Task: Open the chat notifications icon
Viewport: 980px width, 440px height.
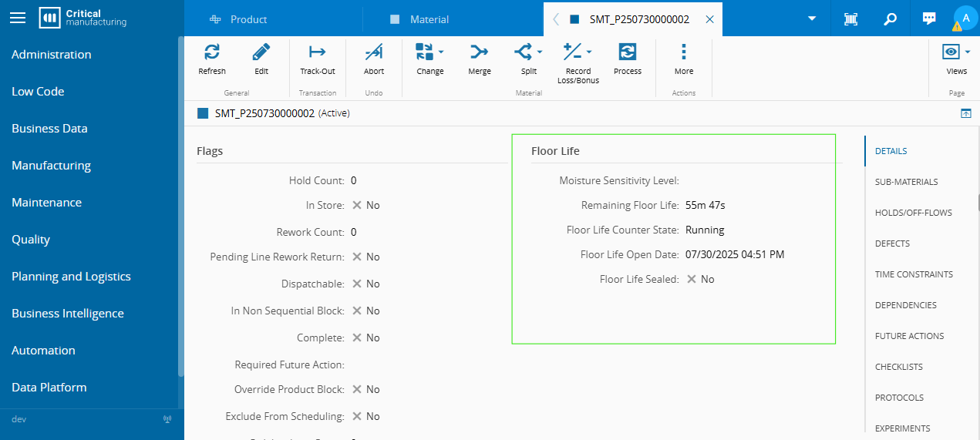Action: 929,19
